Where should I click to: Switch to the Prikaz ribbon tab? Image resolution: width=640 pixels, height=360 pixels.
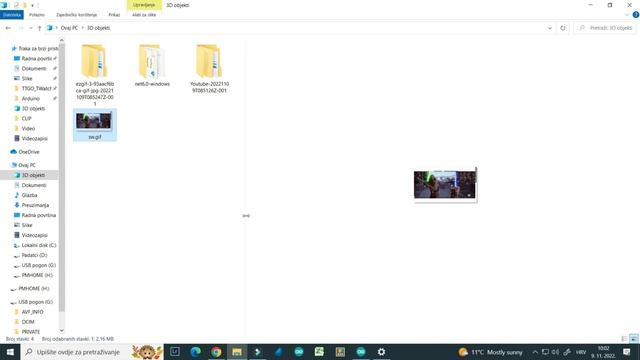(x=114, y=15)
